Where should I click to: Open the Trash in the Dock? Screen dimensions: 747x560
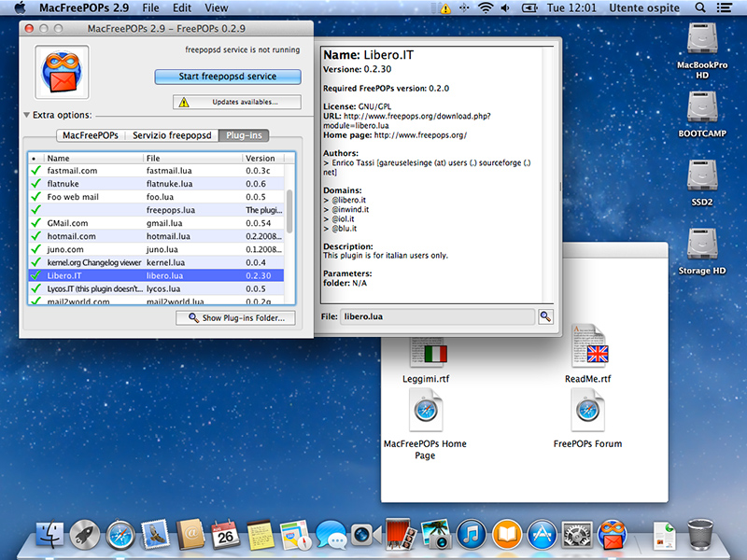click(x=700, y=534)
